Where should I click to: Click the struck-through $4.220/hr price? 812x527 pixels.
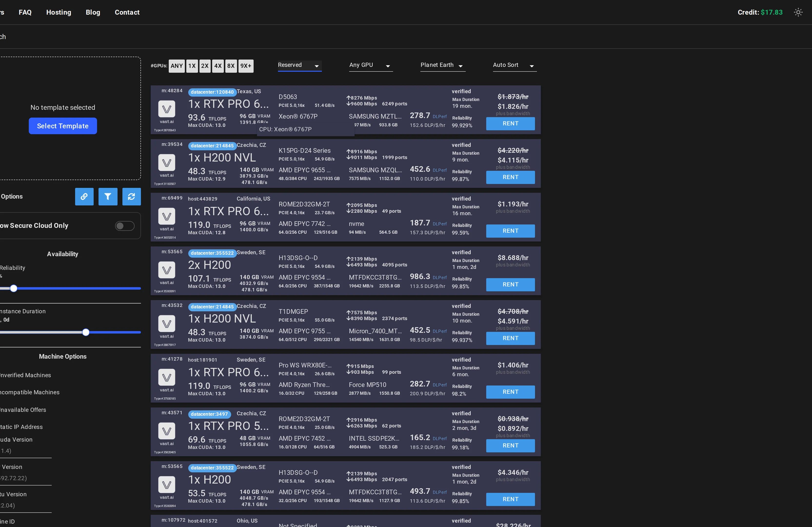pyautogui.click(x=513, y=151)
